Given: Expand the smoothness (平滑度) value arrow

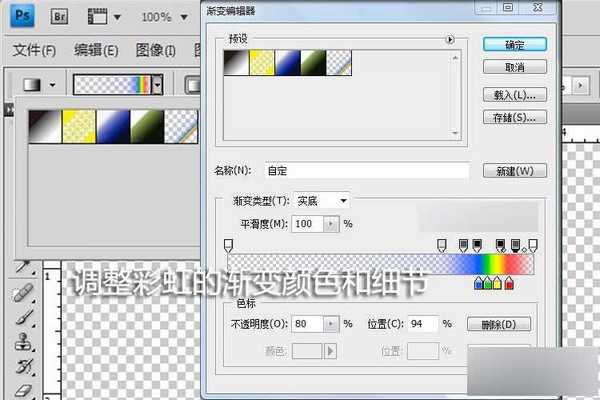Looking at the screenshot, I should click(x=332, y=224).
